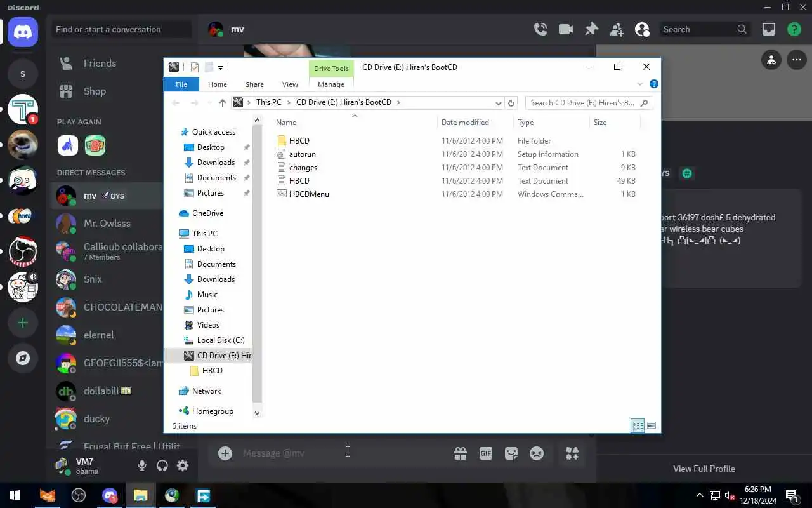This screenshot has width=812, height=508.
Task: Click the Explorer search box
Action: (589, 102)
